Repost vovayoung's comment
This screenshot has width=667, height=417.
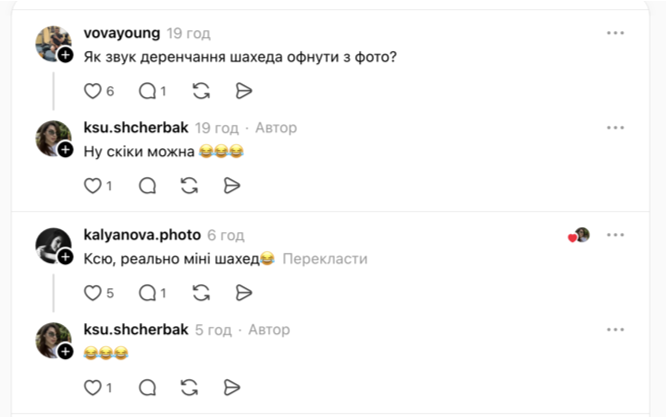tap(201, 91)
